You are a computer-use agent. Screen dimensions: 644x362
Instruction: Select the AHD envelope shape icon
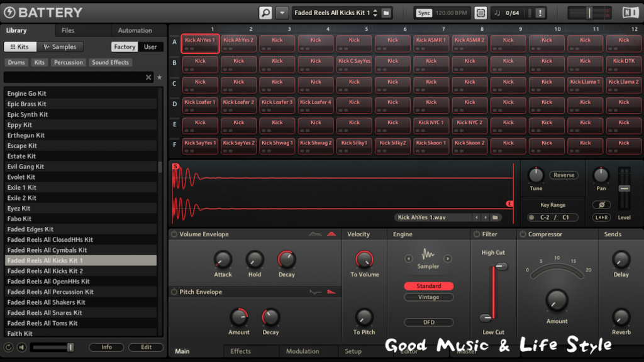point(331,234)
